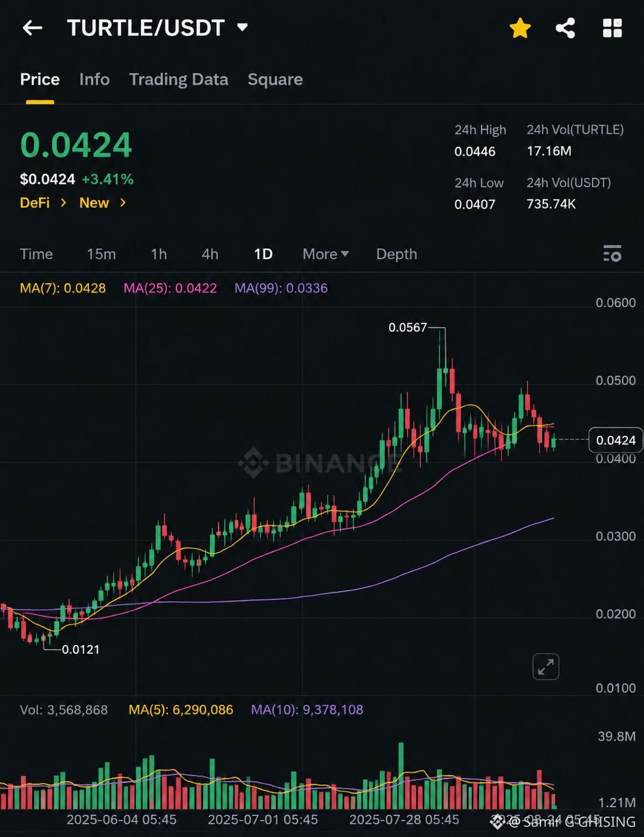This screenshot has height=837, width=644.
Task: Expand chart to fullscreen
Action: pos(546,666)
